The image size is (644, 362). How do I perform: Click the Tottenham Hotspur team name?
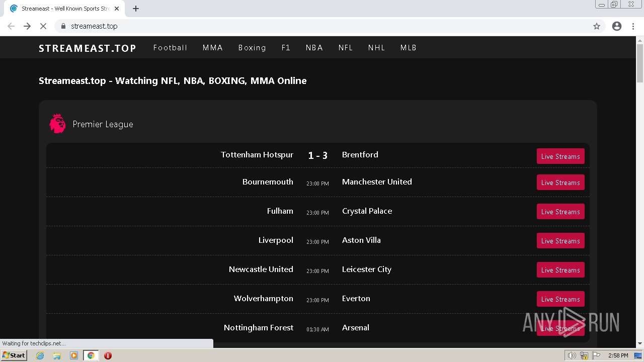coord(257,155)
